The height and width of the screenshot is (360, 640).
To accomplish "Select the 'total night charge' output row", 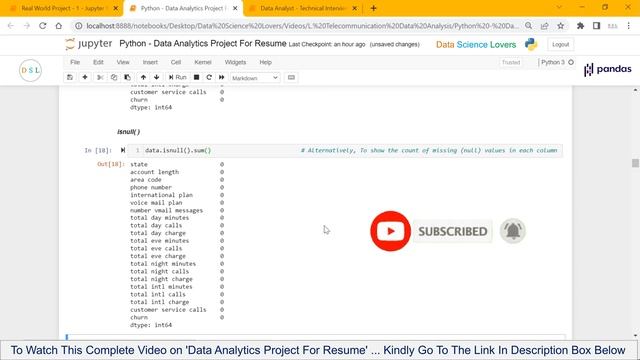I will (177, 279).
